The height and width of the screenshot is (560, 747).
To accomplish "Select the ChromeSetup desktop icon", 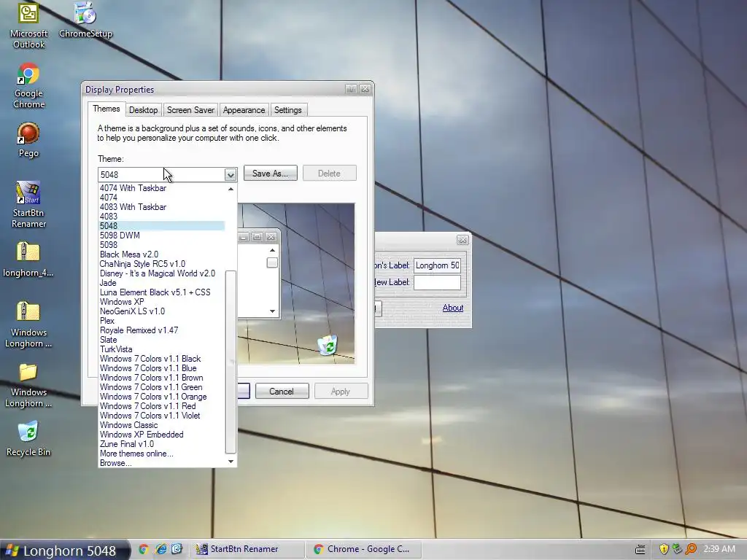I will (x=86, y=20).
